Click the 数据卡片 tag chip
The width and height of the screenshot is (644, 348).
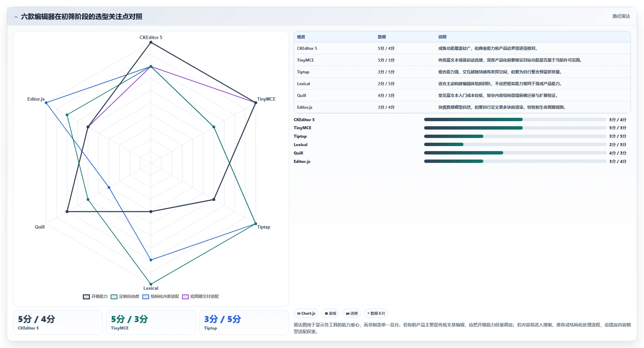[376, 313]
